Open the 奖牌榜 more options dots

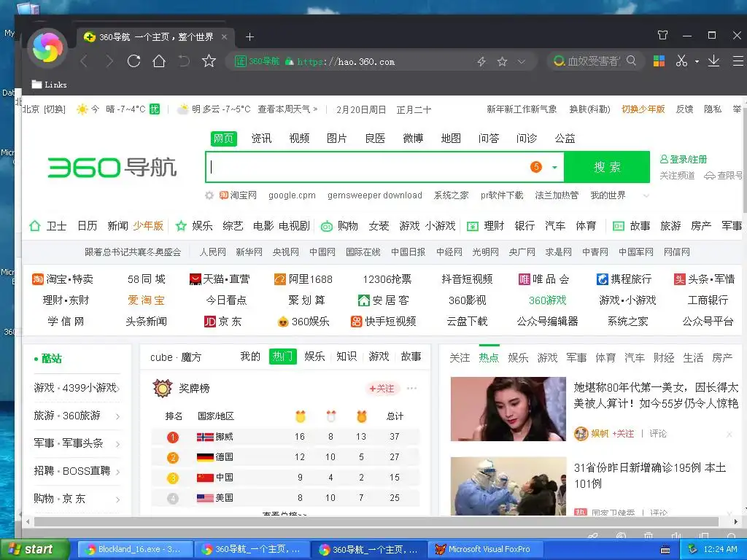pos(412,388)
